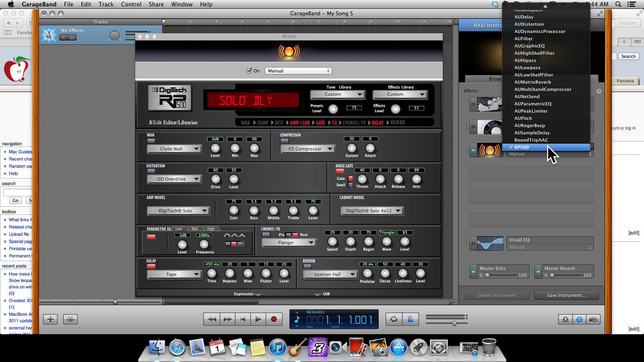The height and width of the screenshot is (362, 644).
Task: Open the OD Overdrive dropdown
Action: tap(174, 179)
